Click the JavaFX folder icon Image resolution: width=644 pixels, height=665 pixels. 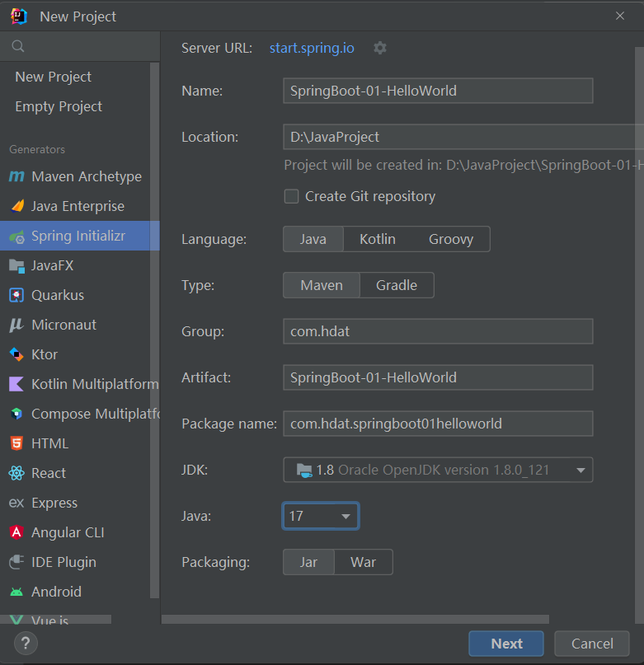tap(16, 266)
